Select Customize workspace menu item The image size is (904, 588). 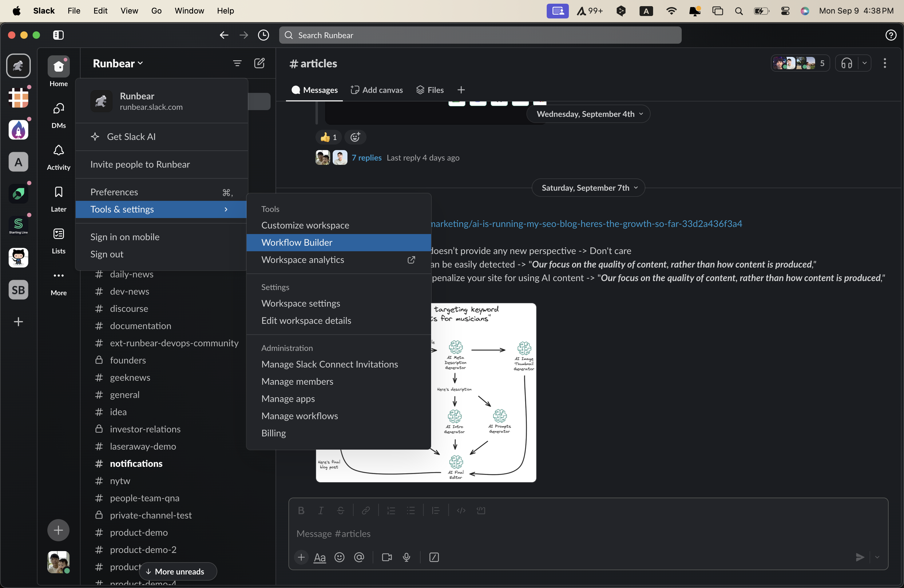click(x=339, y=225)
